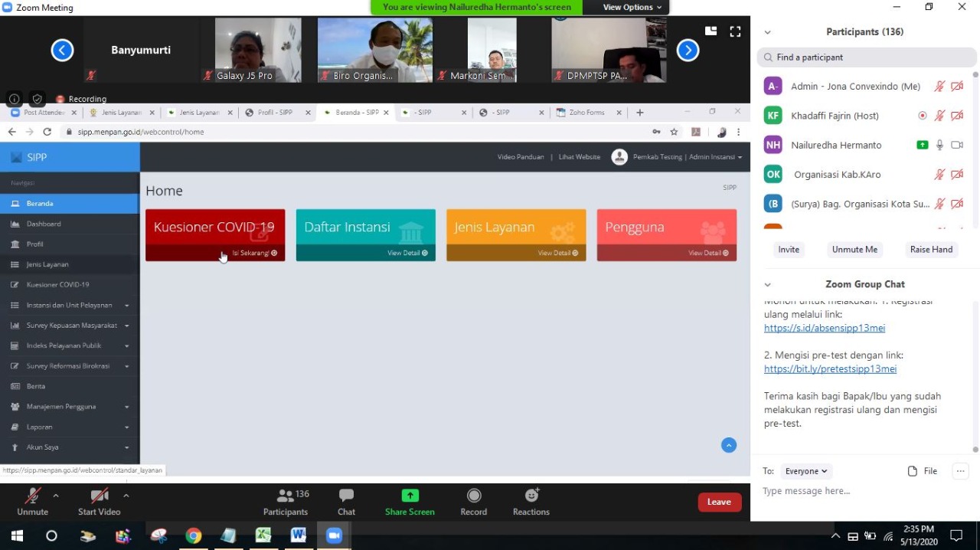Click the Invite button

789,250
